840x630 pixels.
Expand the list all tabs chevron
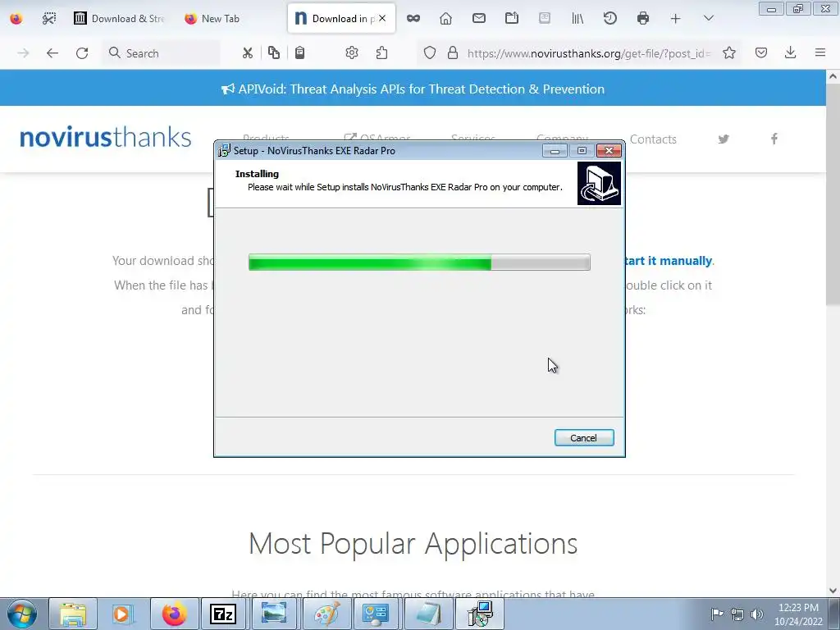[709, 18]
